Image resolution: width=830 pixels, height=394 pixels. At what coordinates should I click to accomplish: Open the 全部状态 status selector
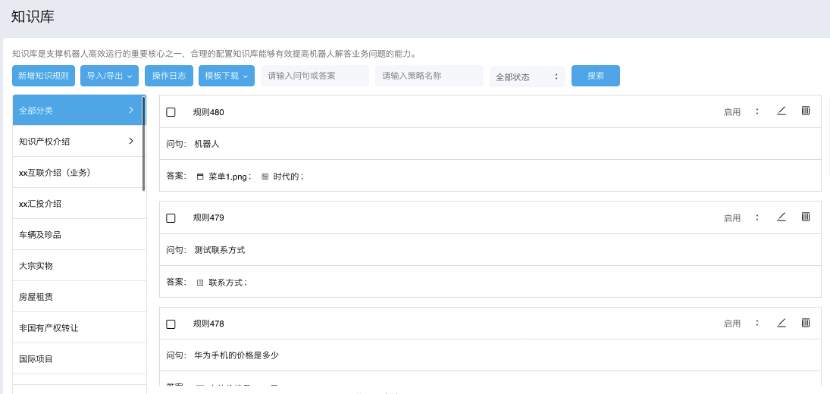527,76
